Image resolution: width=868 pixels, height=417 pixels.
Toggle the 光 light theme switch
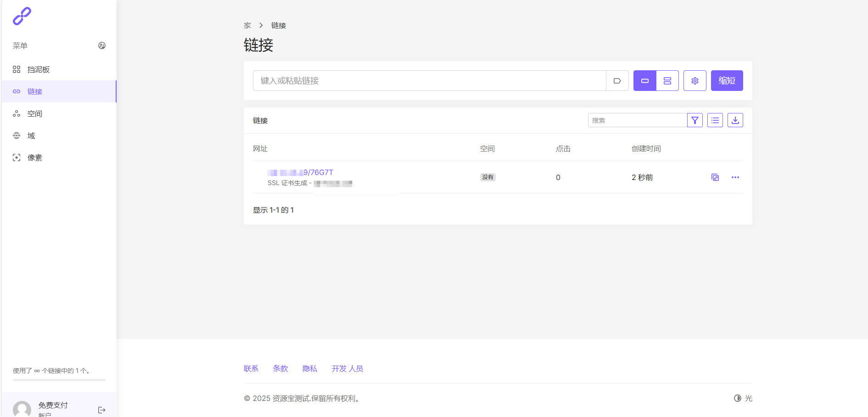pos(743,398)
